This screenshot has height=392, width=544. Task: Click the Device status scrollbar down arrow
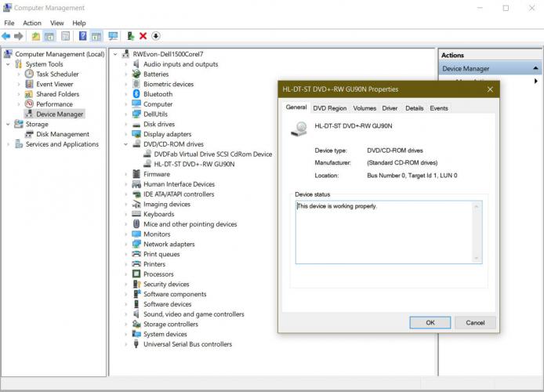[476, 257]
